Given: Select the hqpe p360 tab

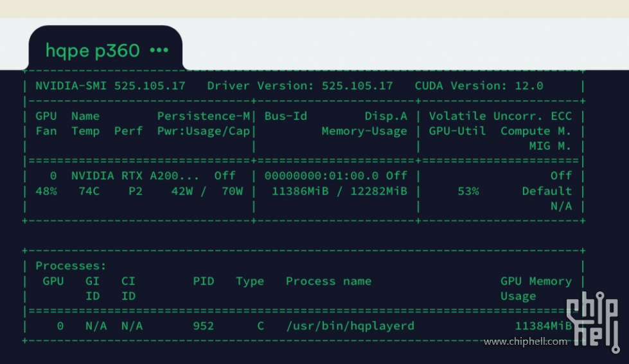Looking at the screenshot, I should point(105,49).
